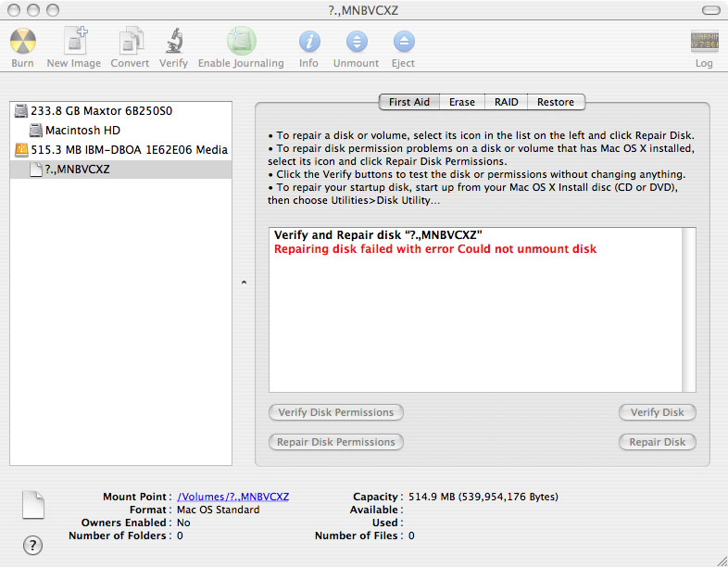Click the Verify microscope icon
728x567 pixels.
[x=174, y=41]
